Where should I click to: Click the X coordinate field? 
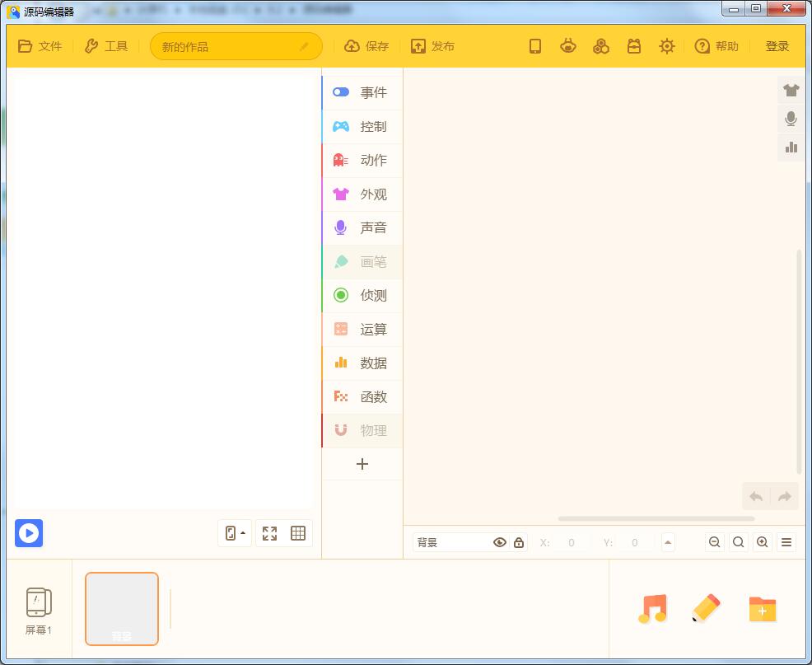pos(572,543)
